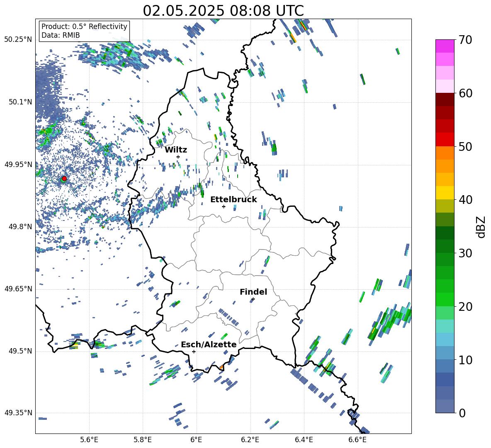
Task: Click the Wiltz cross marker
Action: 178,157
